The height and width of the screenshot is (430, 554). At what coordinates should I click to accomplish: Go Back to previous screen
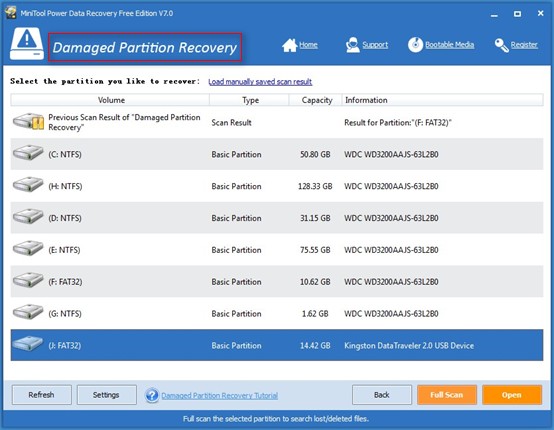382,395
